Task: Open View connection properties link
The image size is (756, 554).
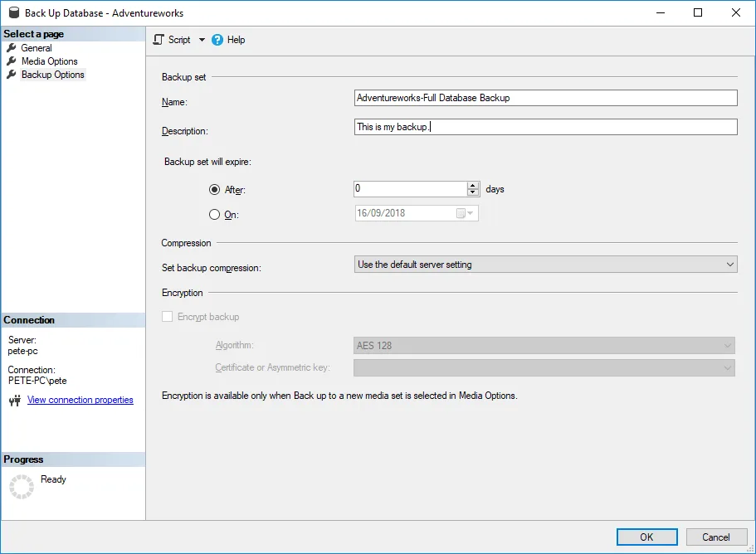Action: tap(80, 400)
